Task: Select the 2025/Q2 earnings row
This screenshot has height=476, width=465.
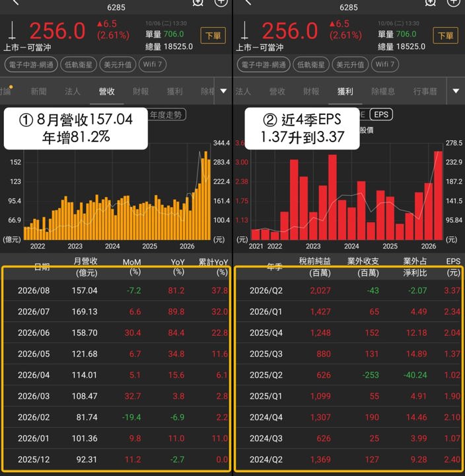Action: tap(349, 375)
